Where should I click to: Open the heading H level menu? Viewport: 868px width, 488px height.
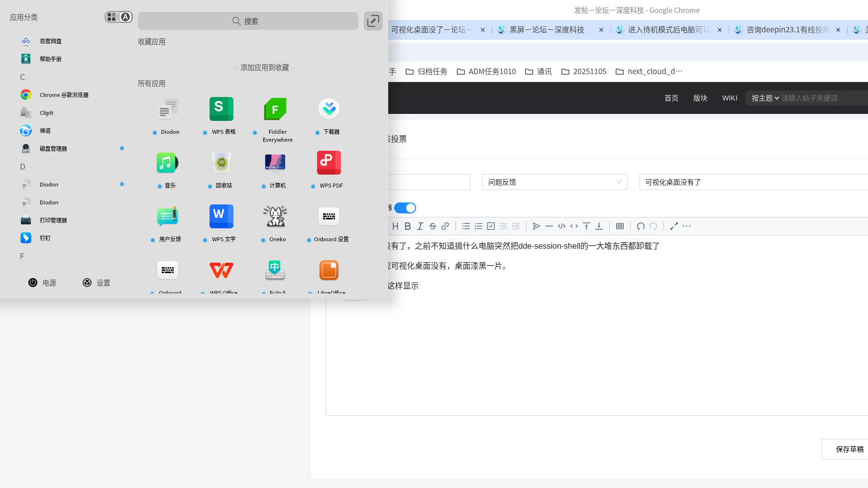(x=395, y=226)
